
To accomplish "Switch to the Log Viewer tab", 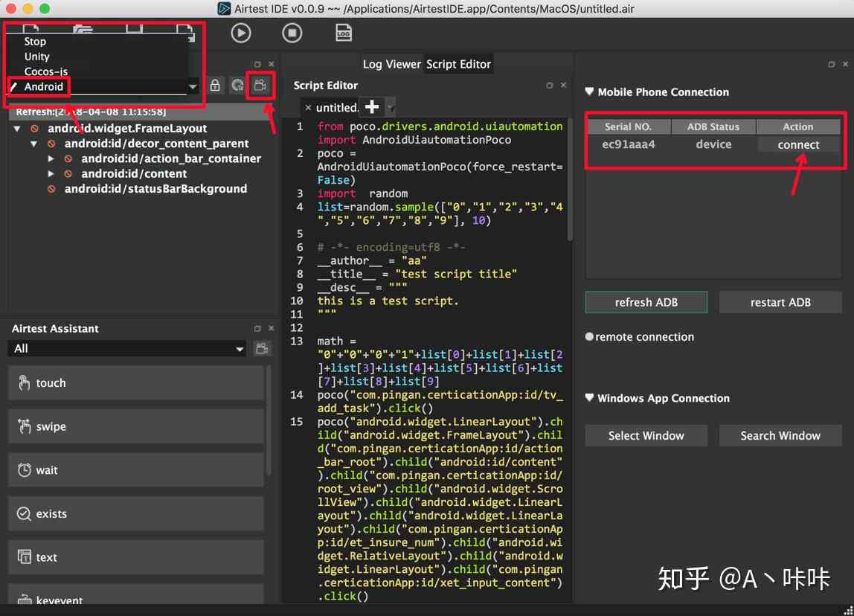I will click(391, 64).
